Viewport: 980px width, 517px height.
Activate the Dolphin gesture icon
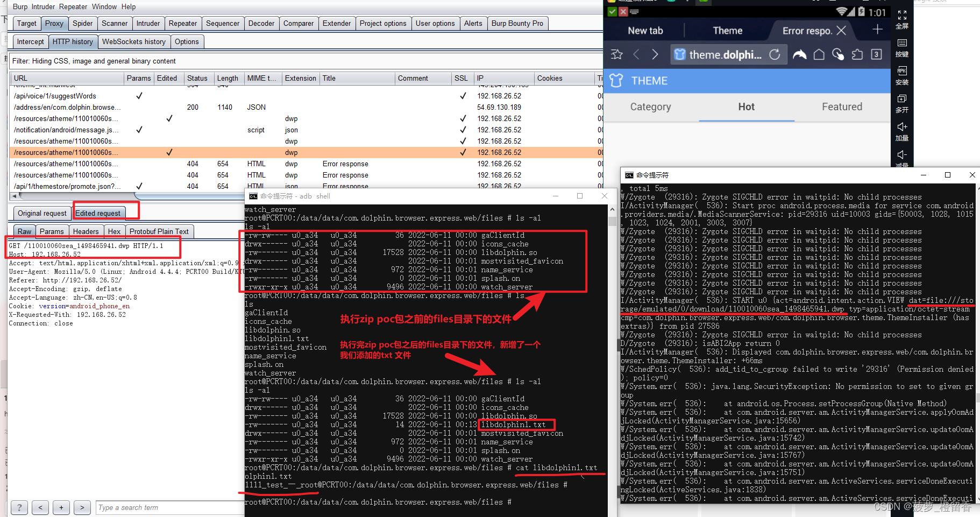pyautogui.click(x=838, y=54)
